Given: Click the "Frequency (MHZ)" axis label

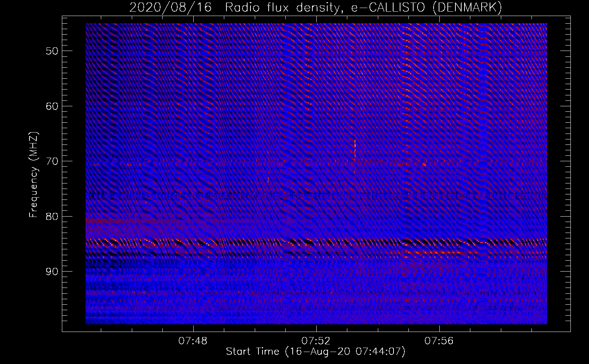Looking at the screenshot, I should pos(33,175).
